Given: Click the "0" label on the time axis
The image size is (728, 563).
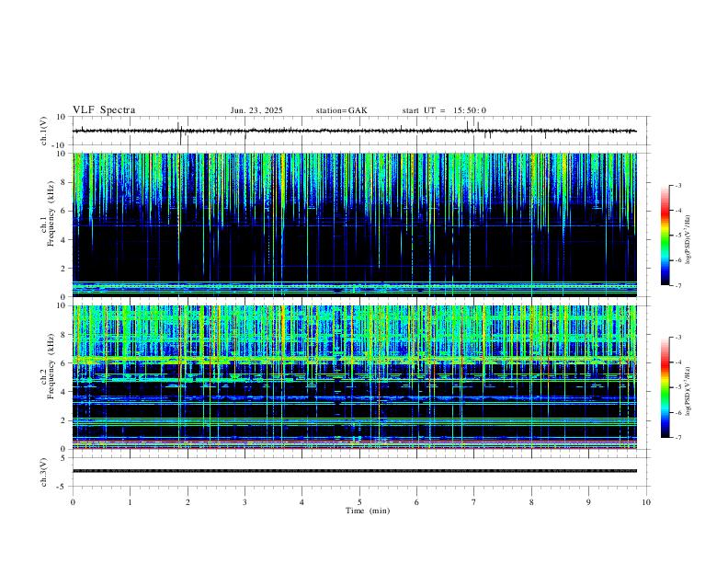Looking at the screenshot, I should click(x=73, y=502).
